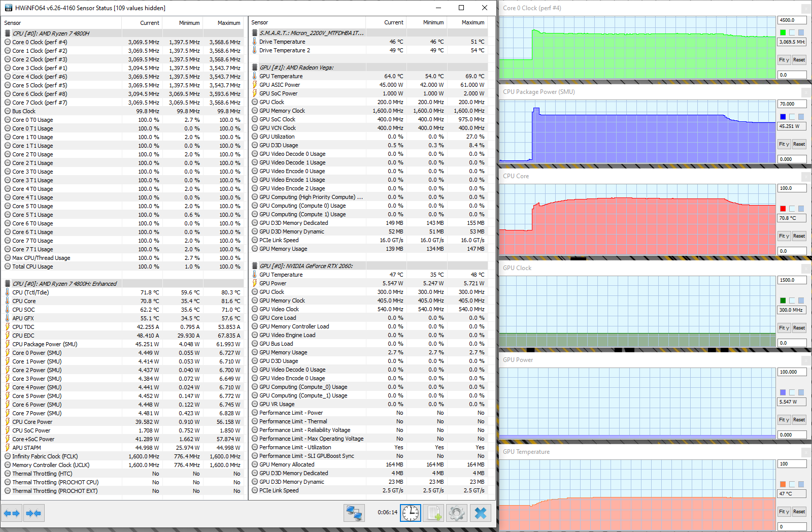Open the remote monitoring network icon

[354, 513]
